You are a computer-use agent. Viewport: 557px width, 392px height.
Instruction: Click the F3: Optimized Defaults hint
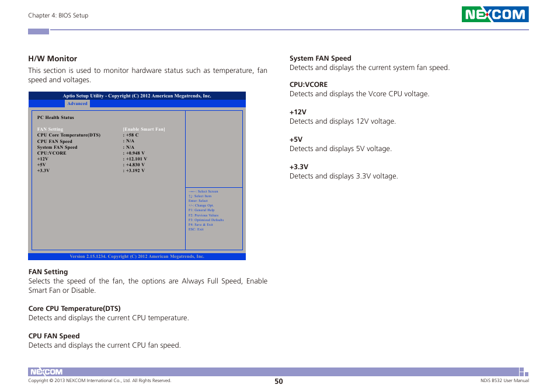(x=206, y=220)
